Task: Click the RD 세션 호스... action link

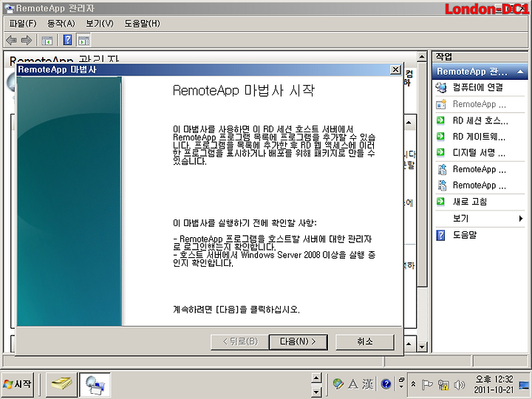Action: point(480,120)
